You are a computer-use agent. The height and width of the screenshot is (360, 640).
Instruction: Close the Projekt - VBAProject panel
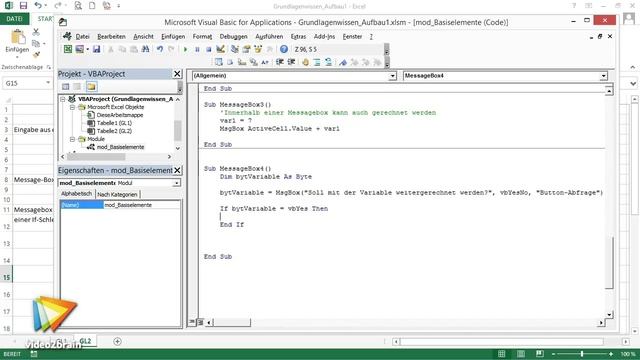click(x=177, y=74)
